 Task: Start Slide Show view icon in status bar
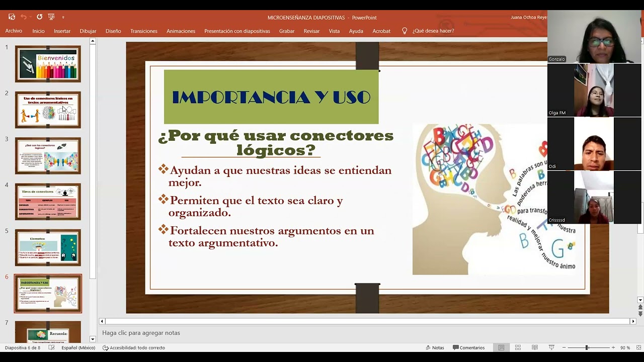[551, 347]
